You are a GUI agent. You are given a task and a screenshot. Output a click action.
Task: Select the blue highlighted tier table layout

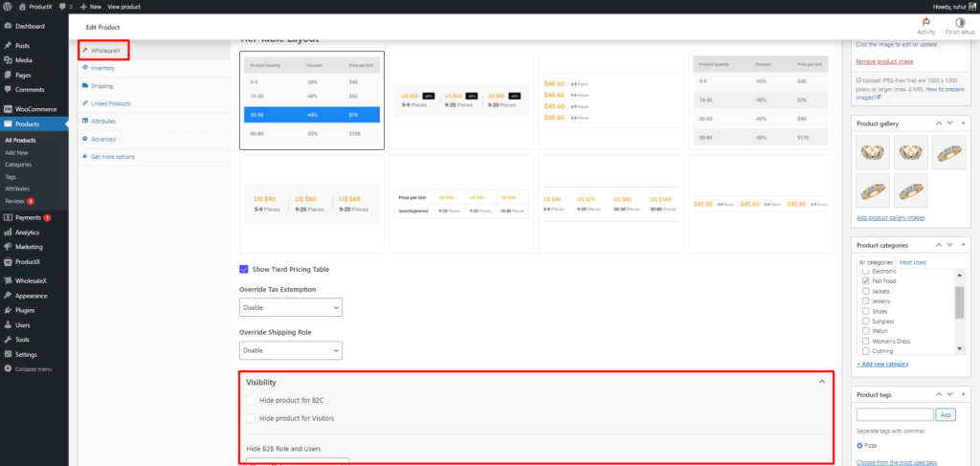click(x=312, y=100)
